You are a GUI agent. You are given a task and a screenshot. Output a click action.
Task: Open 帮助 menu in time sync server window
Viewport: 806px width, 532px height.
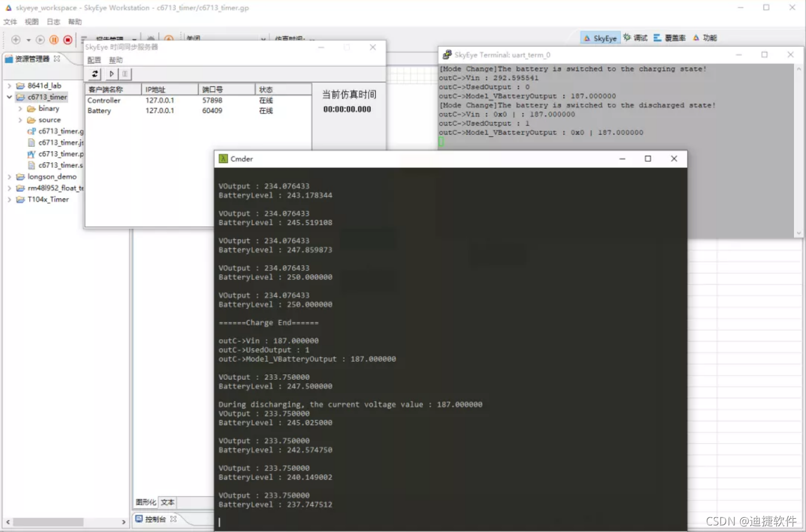[116, 60]
